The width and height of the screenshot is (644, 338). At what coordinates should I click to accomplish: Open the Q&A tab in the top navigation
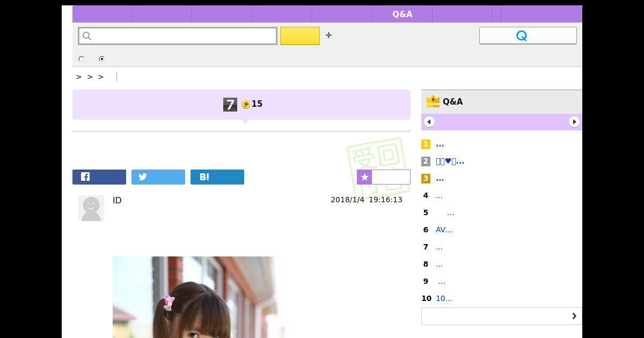402,14
